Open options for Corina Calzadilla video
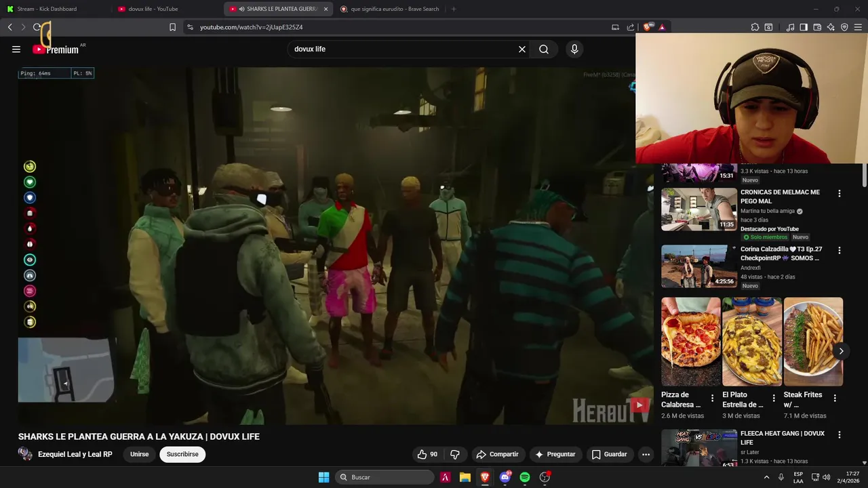The image size is (868, 488). point(840,250)
